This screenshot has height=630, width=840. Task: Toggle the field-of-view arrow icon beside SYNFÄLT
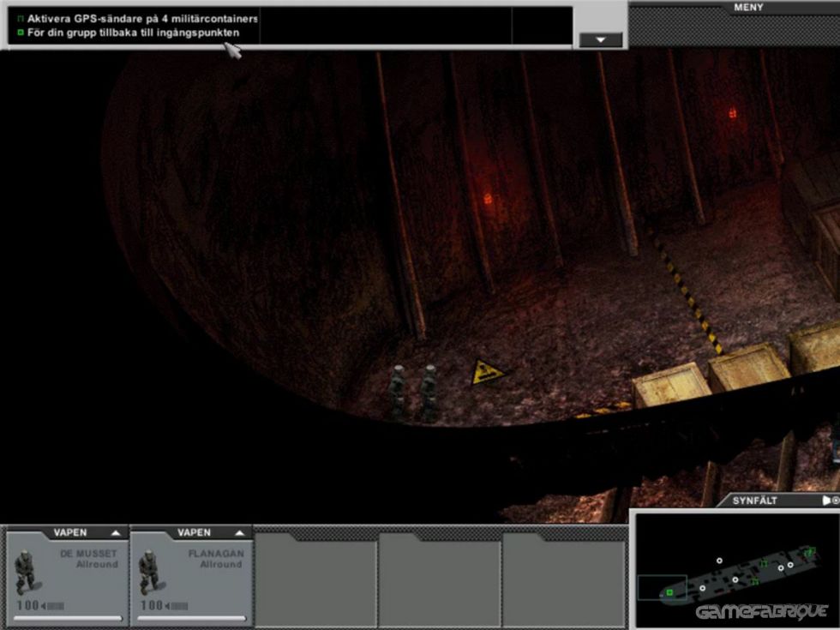click(826, 501)
